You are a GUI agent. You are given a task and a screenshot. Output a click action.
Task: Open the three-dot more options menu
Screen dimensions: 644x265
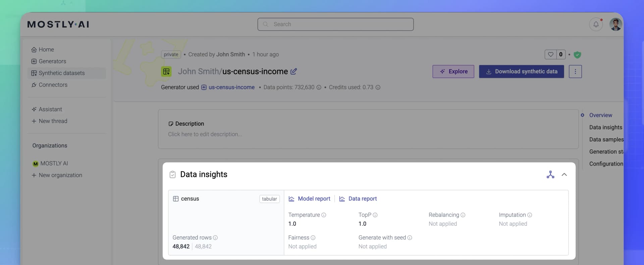click(x=575, y=72)
